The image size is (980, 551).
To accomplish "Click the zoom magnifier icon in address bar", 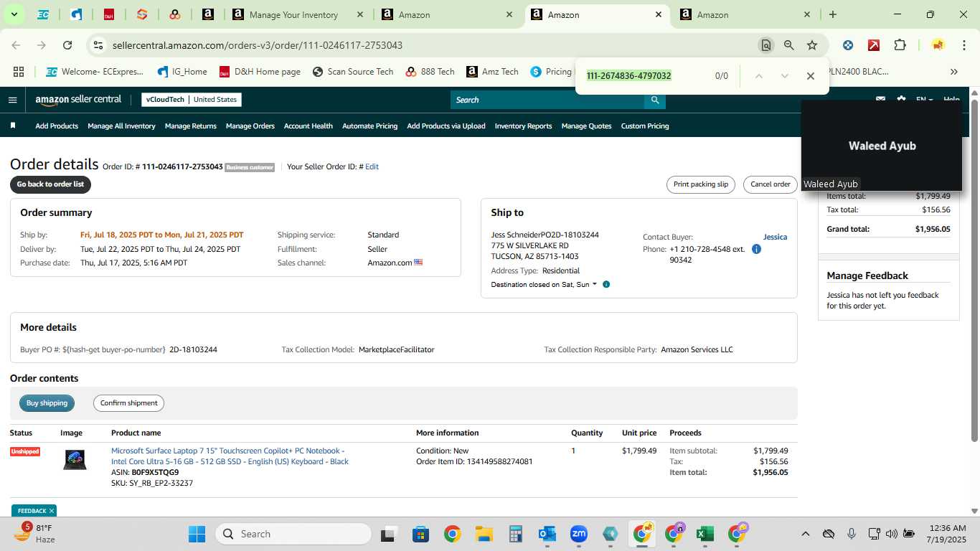I will [789, 45].
